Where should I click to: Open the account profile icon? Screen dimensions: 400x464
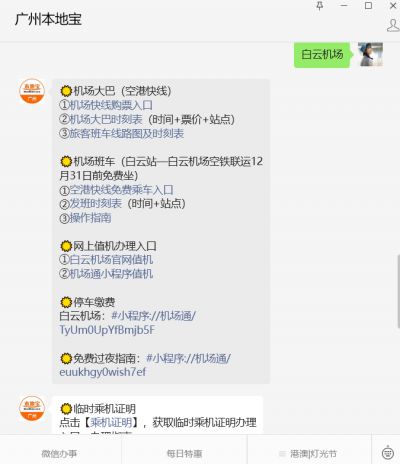(x=393, y=25)
